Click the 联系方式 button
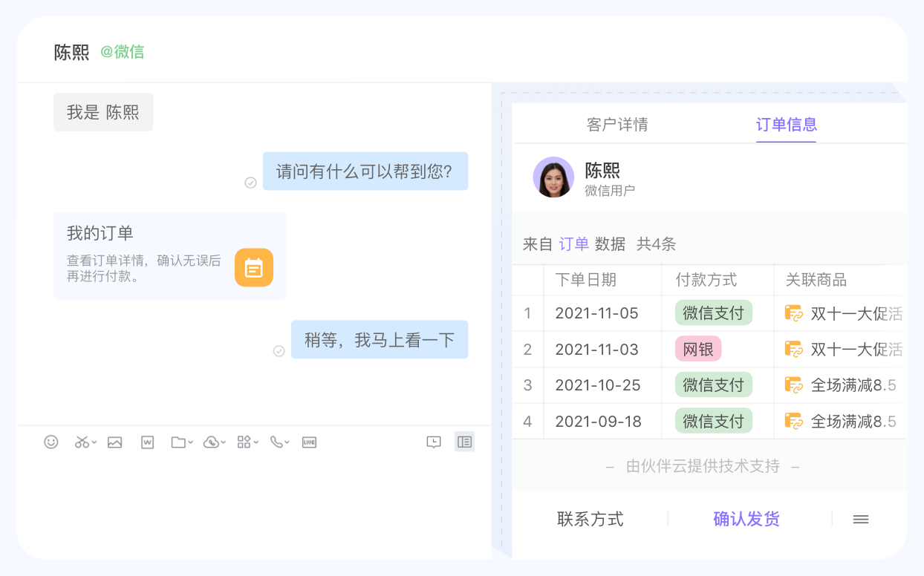This screenshot has width=924, height=576. pos(590,519)
